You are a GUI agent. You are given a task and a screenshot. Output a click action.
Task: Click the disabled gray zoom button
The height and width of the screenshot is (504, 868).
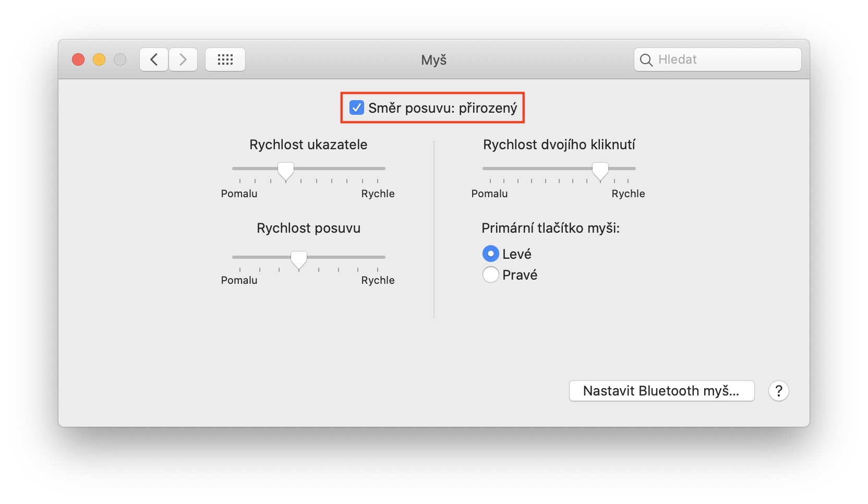(x=120, y=59)
